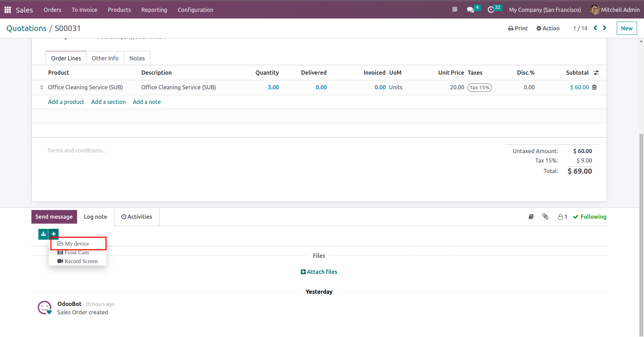This screenshot has width=644, height=337.
Task: Open the apps grid menu icon
Action: (8, 10)
